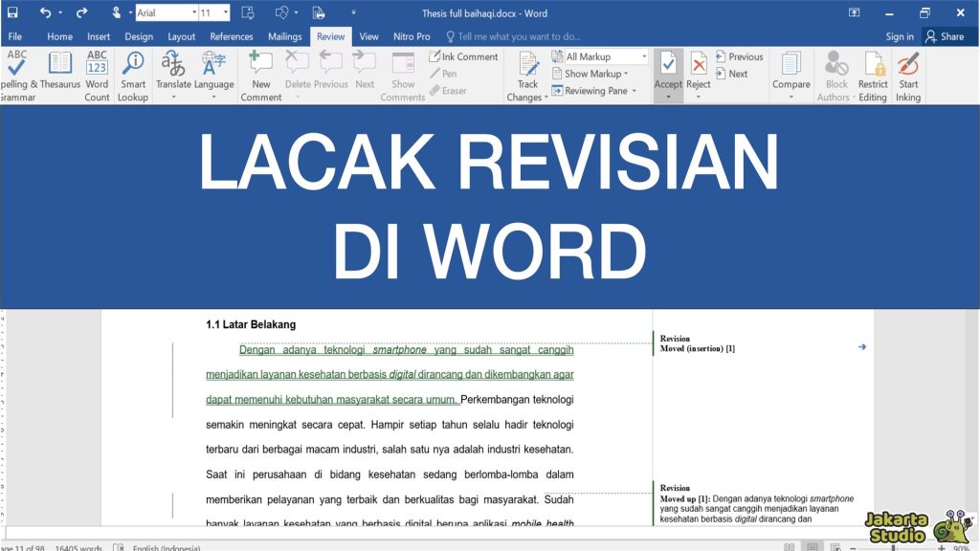Viewport: 980px width, 551px height.
Task: Open the File tab
Action: pos(15,37)
